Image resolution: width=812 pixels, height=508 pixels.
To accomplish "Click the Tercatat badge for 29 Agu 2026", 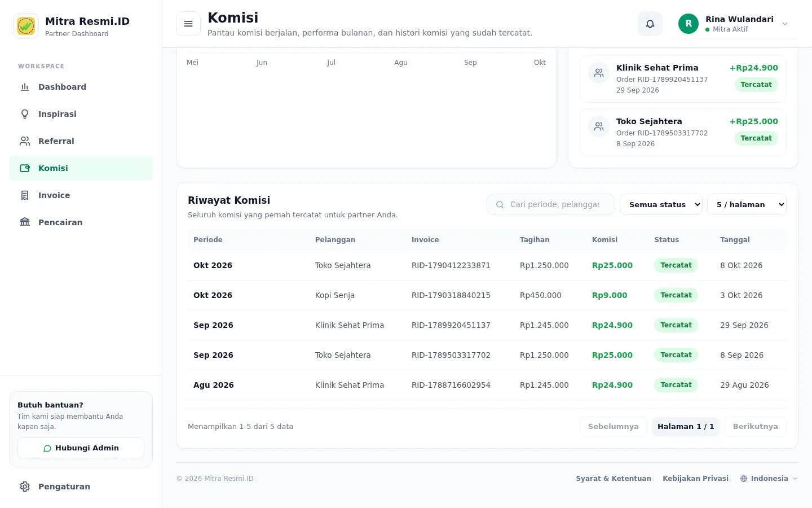I will tap(676, 385).
